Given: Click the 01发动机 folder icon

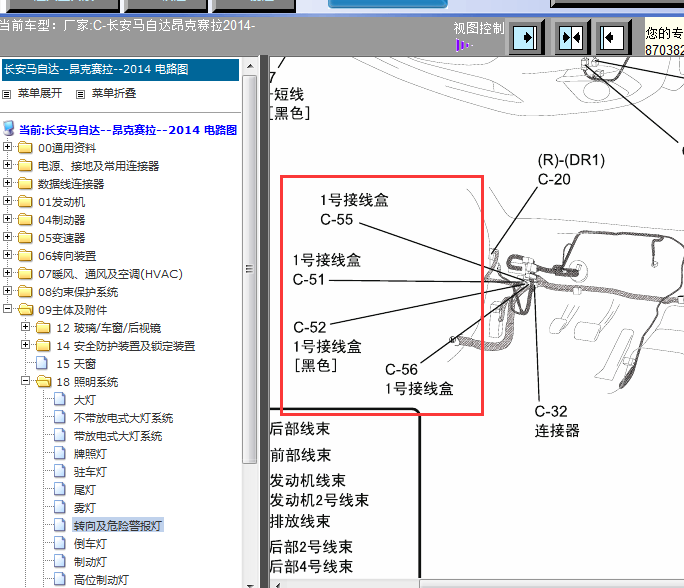Looking at the screenshot, I should click(x=25, y=202).
